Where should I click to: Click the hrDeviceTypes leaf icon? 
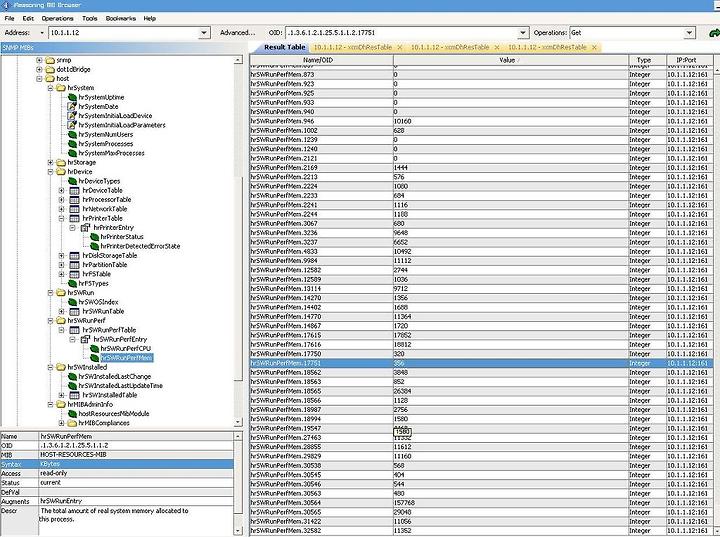(x=72, y=181)
